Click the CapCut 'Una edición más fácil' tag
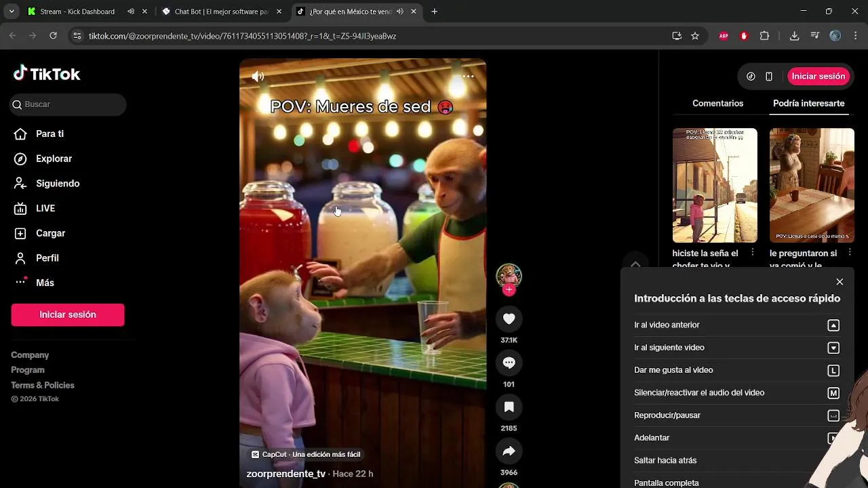Screen dimensions: 868x488 point(305,455)
